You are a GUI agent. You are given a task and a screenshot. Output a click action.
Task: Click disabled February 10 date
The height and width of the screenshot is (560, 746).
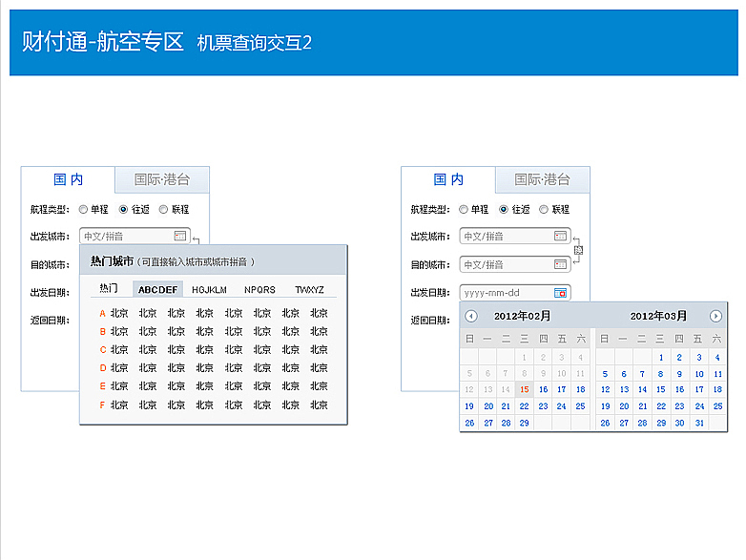(x=562, y=374)
